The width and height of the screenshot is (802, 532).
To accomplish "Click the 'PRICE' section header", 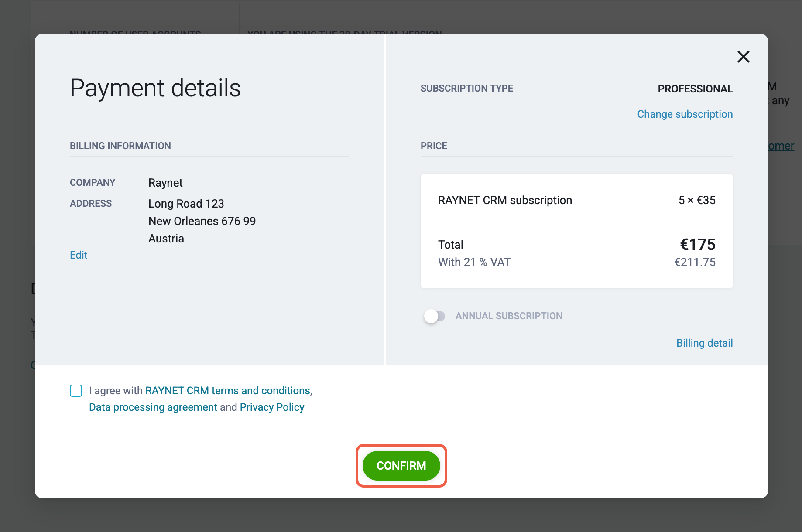I will [434, 146].
